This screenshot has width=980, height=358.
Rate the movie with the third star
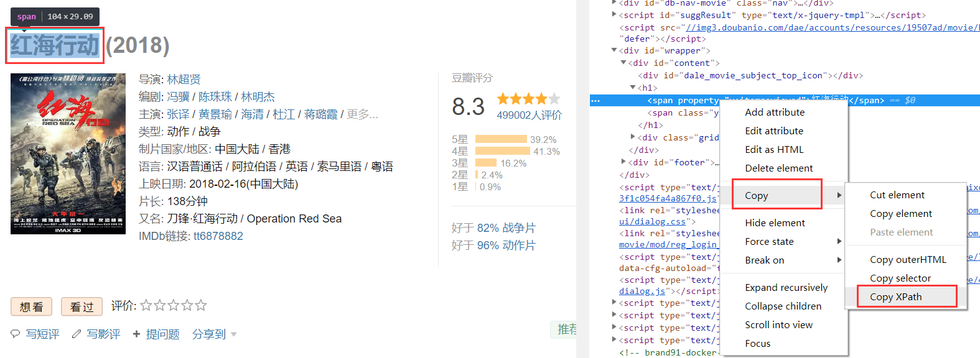click(174, 305)
